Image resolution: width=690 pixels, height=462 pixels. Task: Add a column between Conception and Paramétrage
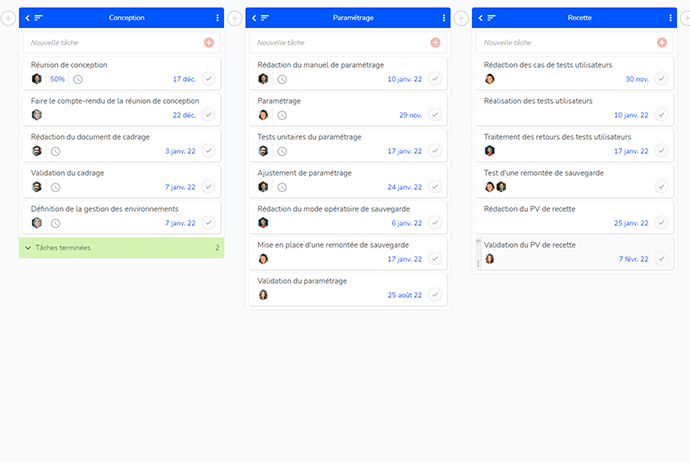tap(235, 18)
